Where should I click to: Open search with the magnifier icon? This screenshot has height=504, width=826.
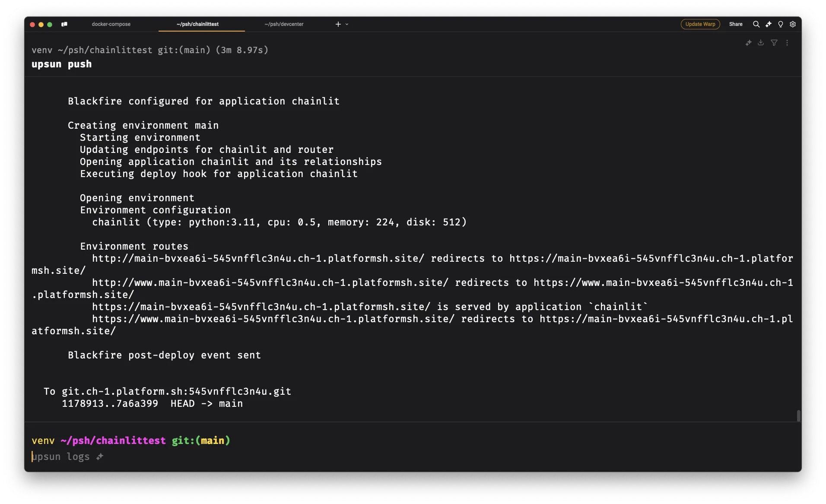click(756, 24)
